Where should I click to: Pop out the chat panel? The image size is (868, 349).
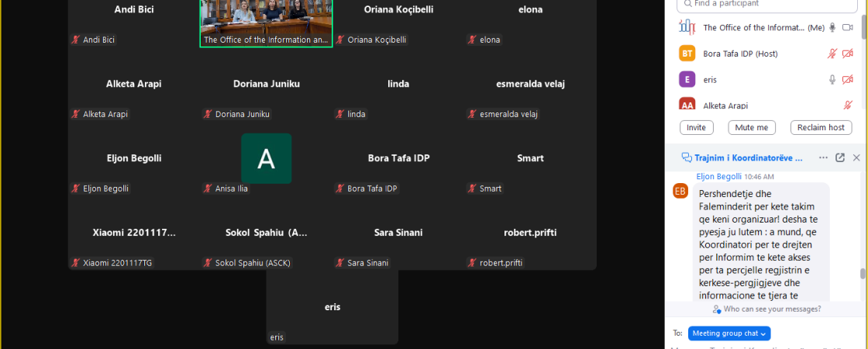pyautogui.click(x=840, y=157)
